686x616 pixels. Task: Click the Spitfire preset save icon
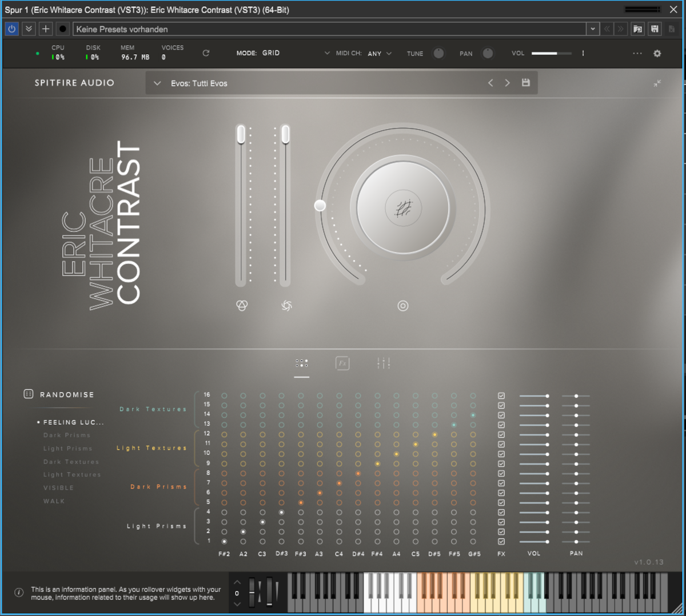click(x=526, y=83)
